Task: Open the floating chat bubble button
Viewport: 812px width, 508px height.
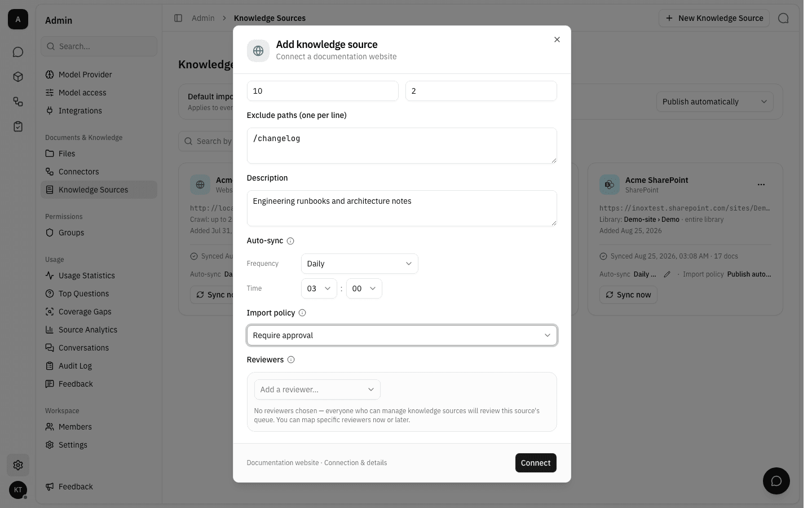Action: (x=776, y=481)
